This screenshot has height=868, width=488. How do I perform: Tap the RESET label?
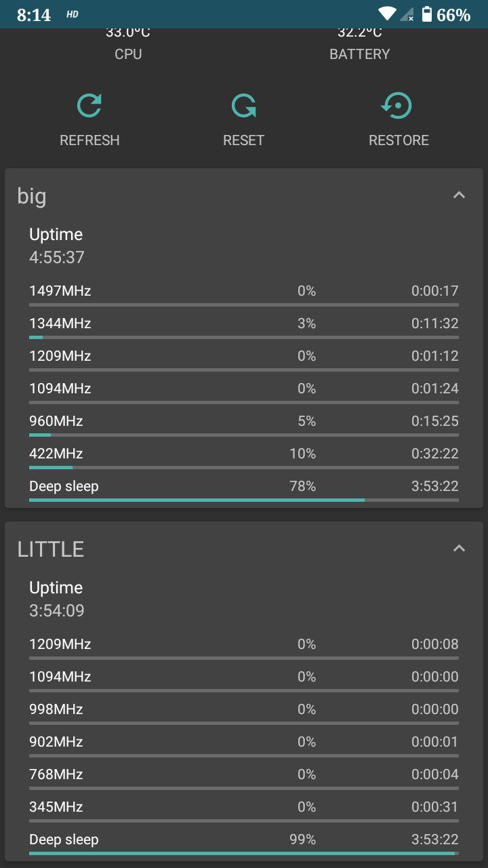pyautogui.click(x=244, y=140)
